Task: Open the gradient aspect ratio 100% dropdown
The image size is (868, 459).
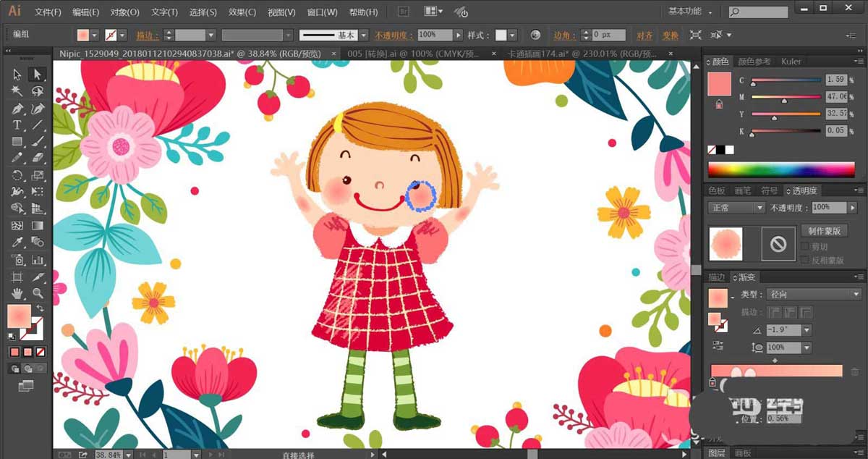Action: (x=807, y=348)
